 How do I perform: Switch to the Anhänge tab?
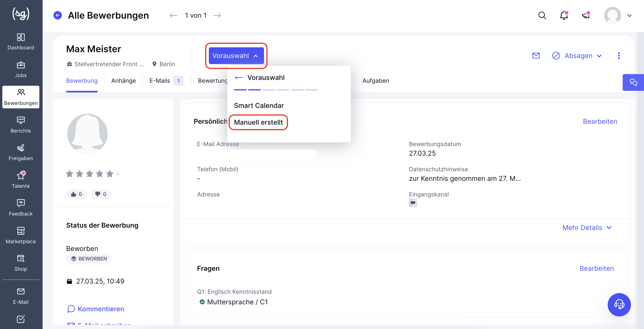coord(123,81)
